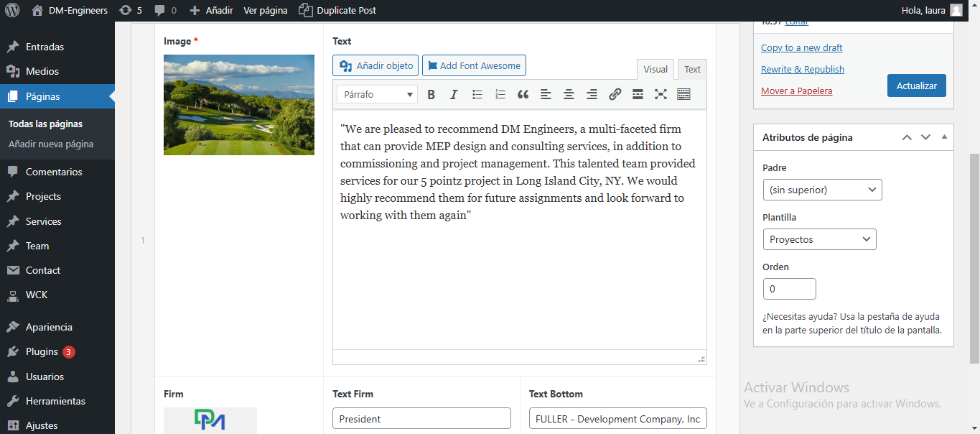Collapse the Atributos de página panel
This screenshot has height=434, width=980.
click(x=944, y=137)
